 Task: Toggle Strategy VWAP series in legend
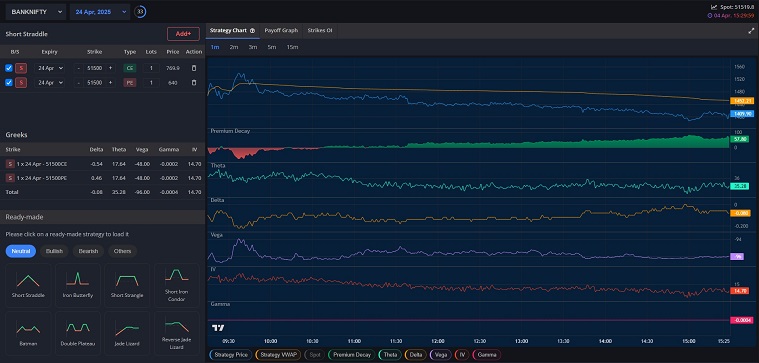coord(278,355)
